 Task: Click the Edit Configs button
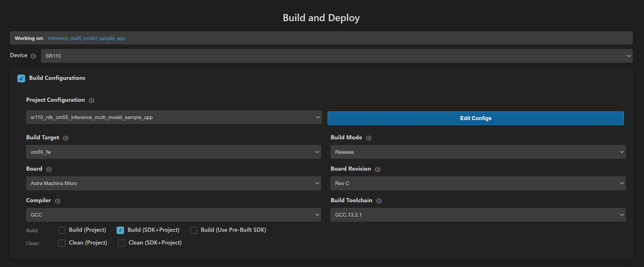point(475,118)
